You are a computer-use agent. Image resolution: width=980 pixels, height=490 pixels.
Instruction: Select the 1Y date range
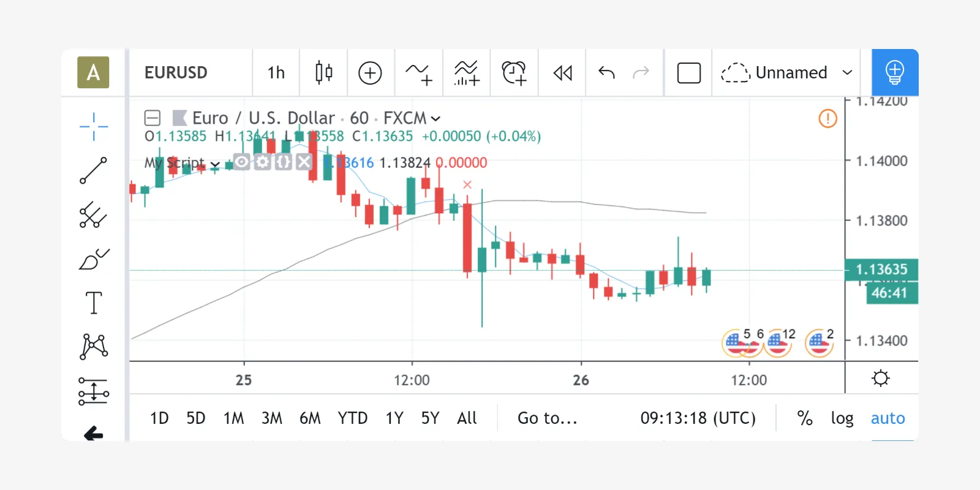click(x=394, y=418)
